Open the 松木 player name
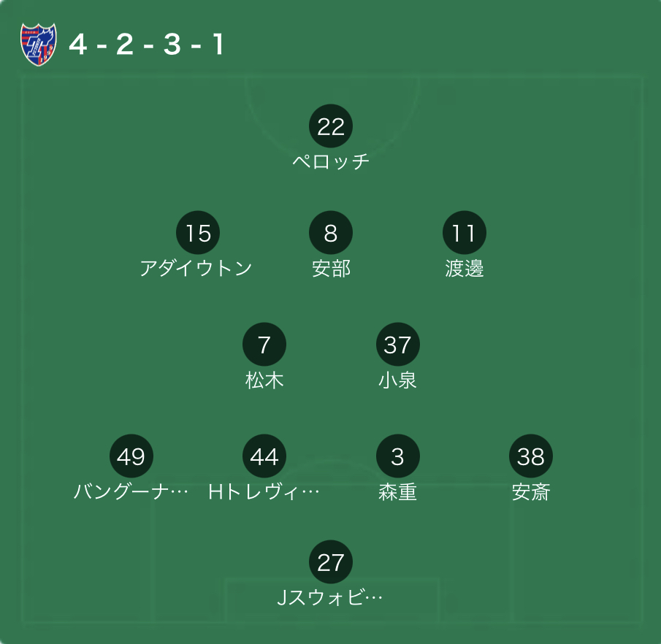661x644 pixels. [x=264, y=380]
